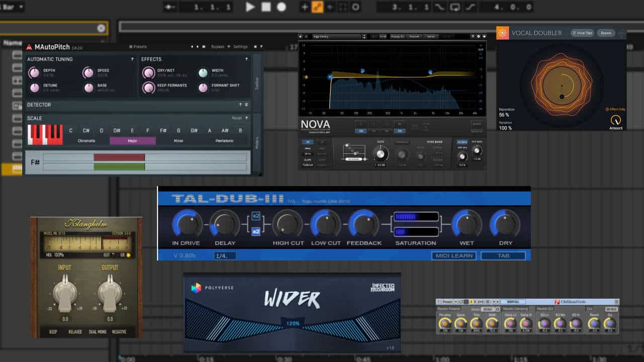Expand the Detector section menu icon

(x=247, y=105)
